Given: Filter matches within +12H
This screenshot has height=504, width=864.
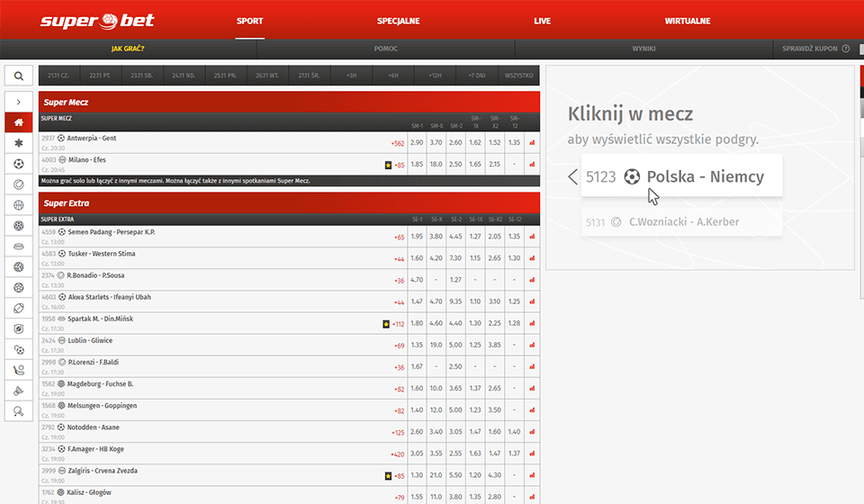Looking at the screenshot, I should [435, 76].
